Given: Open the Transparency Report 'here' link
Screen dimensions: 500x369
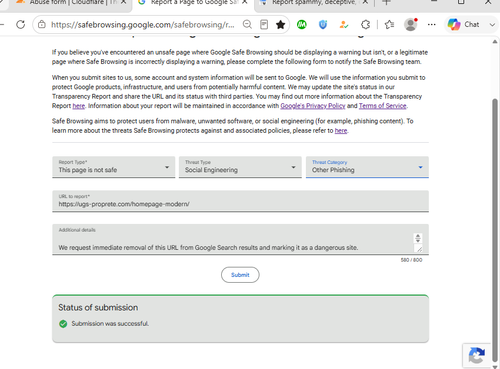Looking at the screenshot, I should [x=79, y=106].
